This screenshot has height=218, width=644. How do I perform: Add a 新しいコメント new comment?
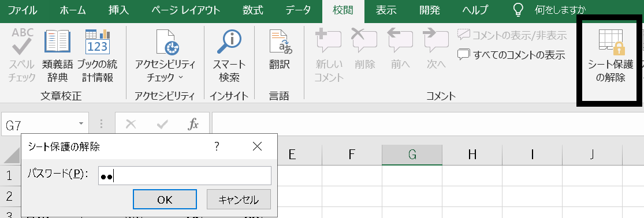(x=329, y=55)
